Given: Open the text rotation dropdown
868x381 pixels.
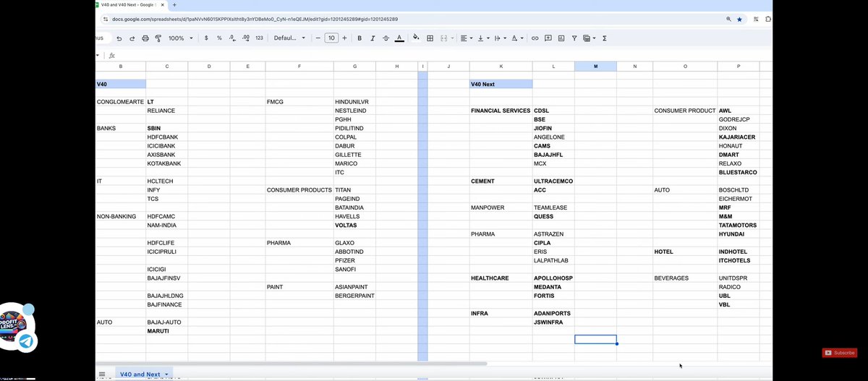Looking at the screenshot, I should click(x=517, y=38).
